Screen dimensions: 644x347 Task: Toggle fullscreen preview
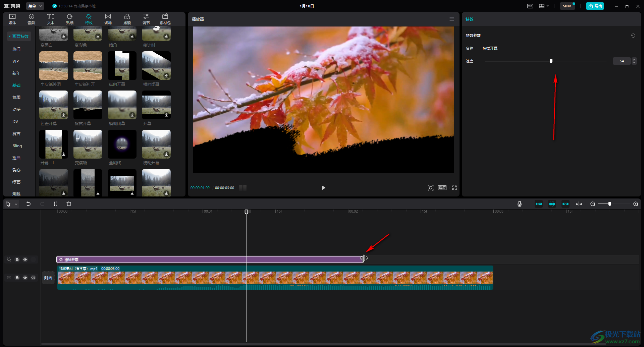pos(454,188)
